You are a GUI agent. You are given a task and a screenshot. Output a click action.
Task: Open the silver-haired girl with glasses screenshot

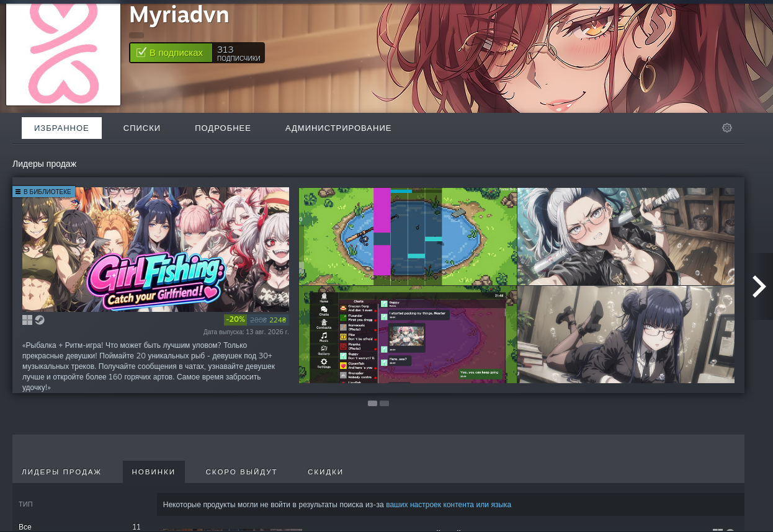[626, 236]
